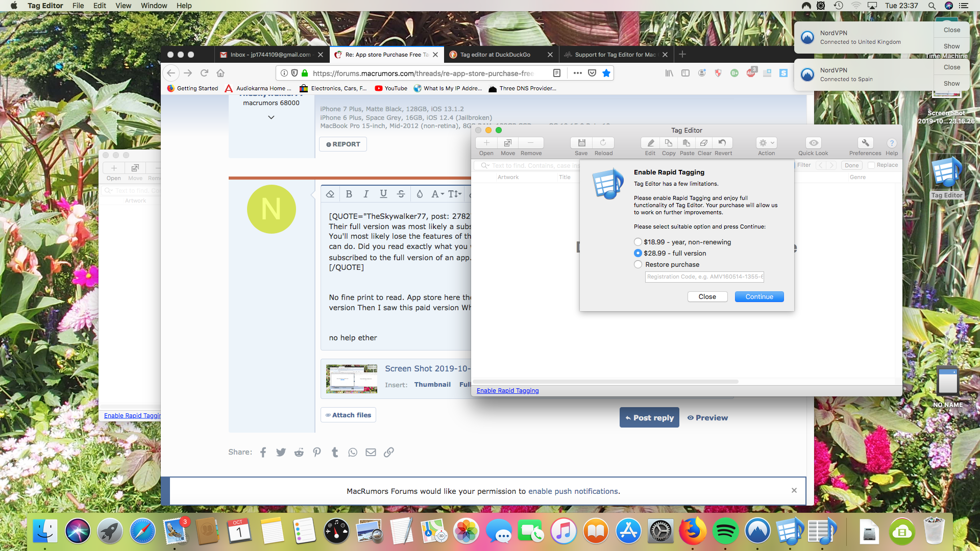The width and height of the screenshot is (980, 551).
Task: Click the Paste icon in Tag Editor toolbar
Action: pos(687,143)
